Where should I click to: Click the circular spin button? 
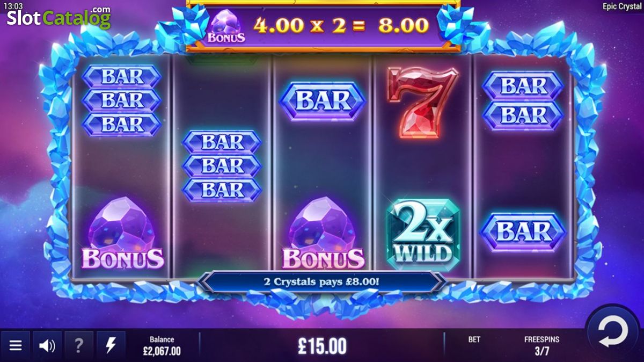[x=614, y=332]
